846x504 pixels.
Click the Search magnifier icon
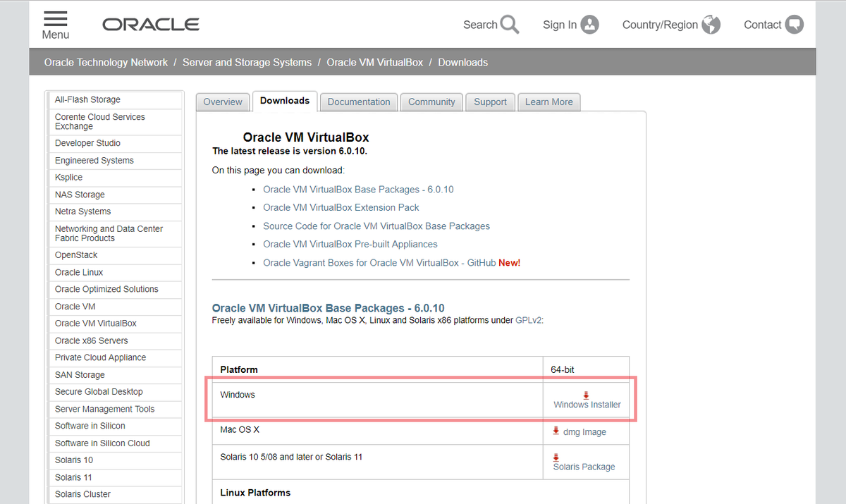click(x=510, y=25)
